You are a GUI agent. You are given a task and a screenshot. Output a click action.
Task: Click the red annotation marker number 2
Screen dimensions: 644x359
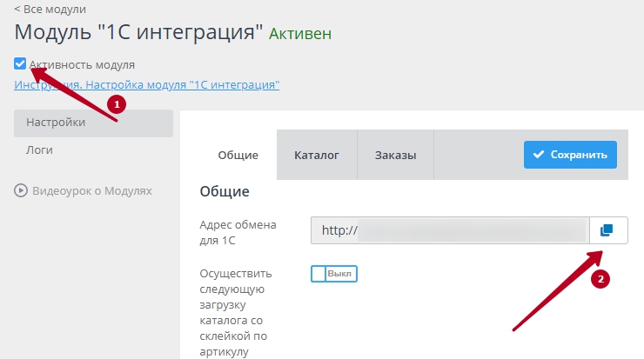click(x=598, y=280)
